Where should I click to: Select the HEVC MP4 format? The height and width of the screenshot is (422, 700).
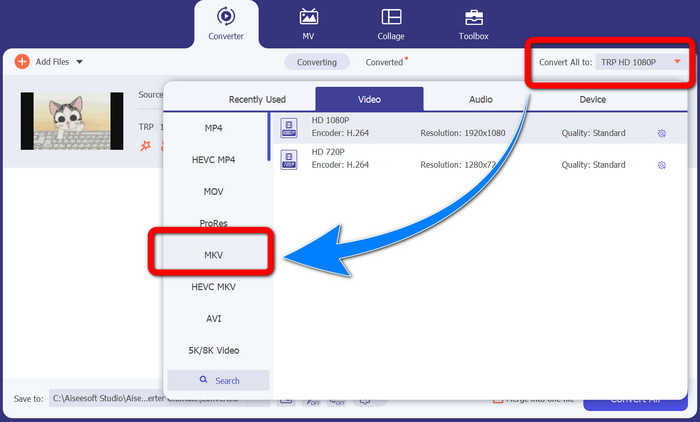(213, 160)
